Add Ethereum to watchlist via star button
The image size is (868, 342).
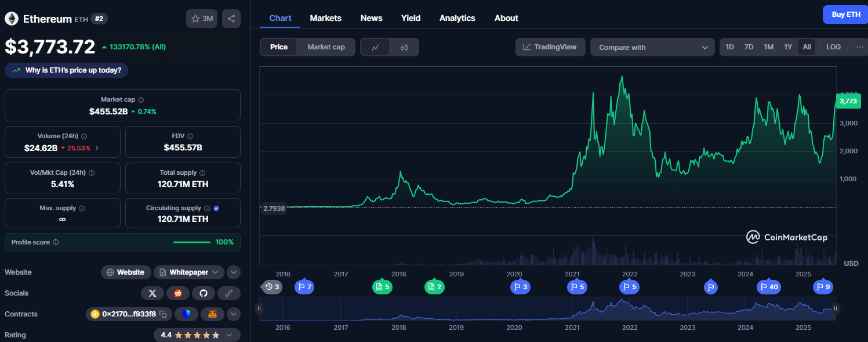tap(201, 19)
